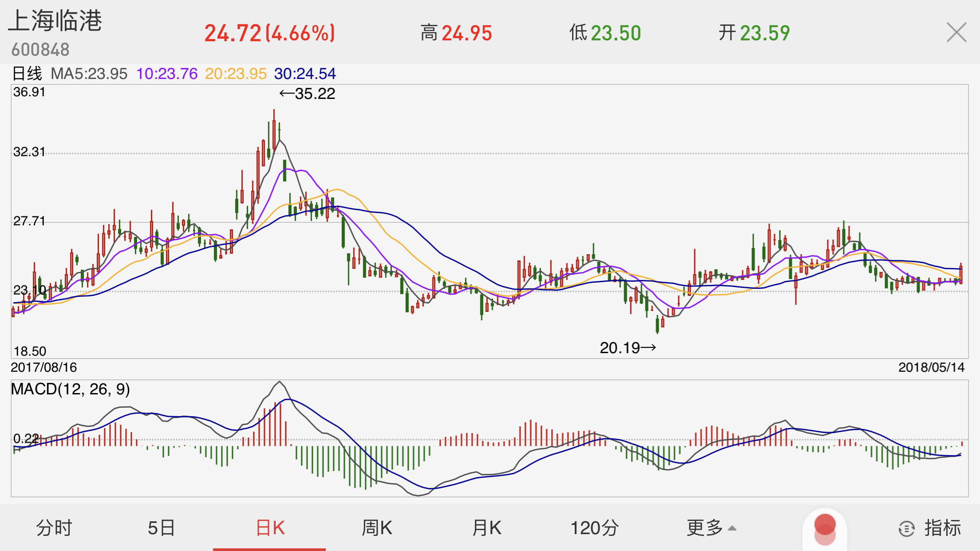Click the start date 2017/08/16

pos(44,367)
